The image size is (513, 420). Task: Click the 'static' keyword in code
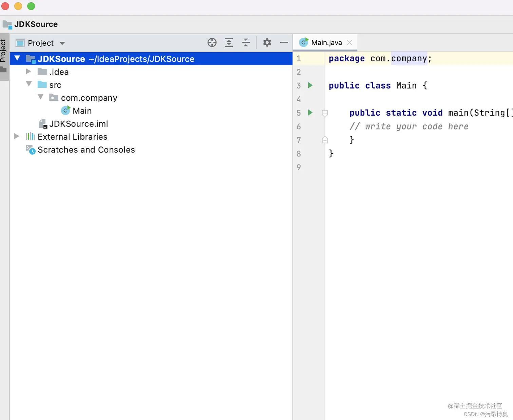click(x=401, y=113)
